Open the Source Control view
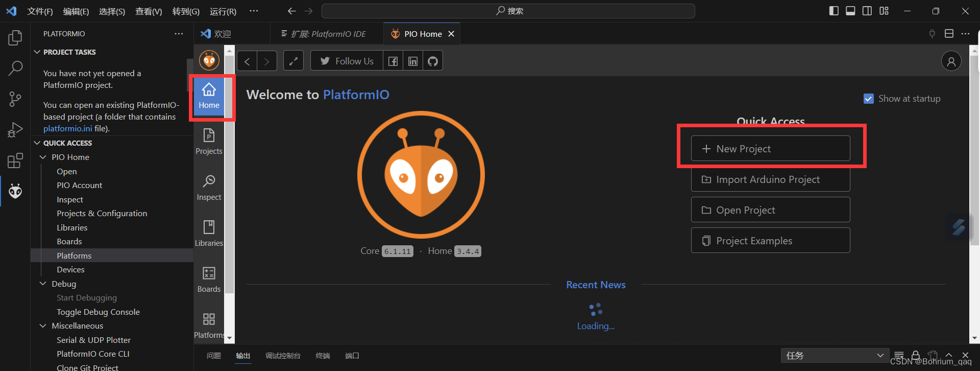The image size is (980, 371). 15,99
